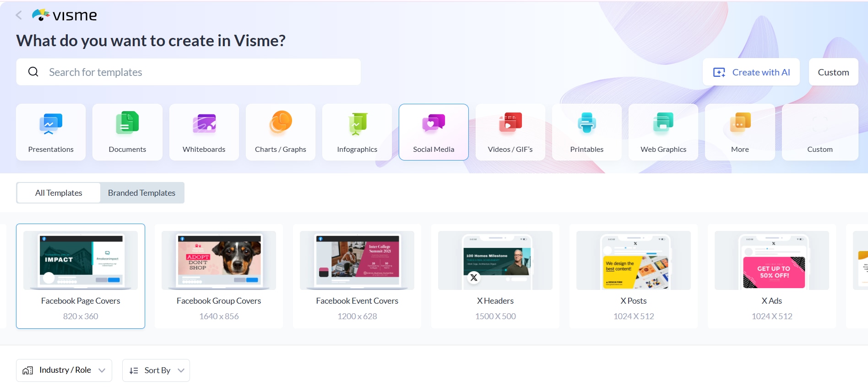
Task: Switch to the Branded Templates tab
Action: (142, 193)
